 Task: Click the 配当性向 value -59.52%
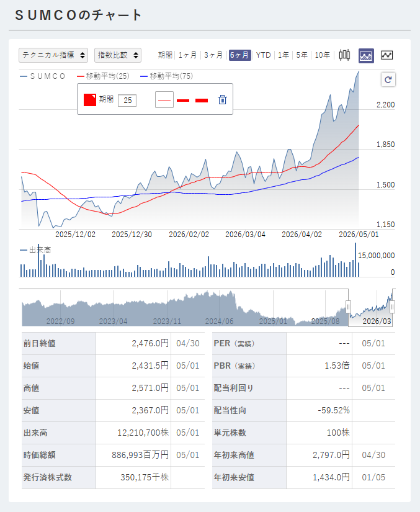334,410
